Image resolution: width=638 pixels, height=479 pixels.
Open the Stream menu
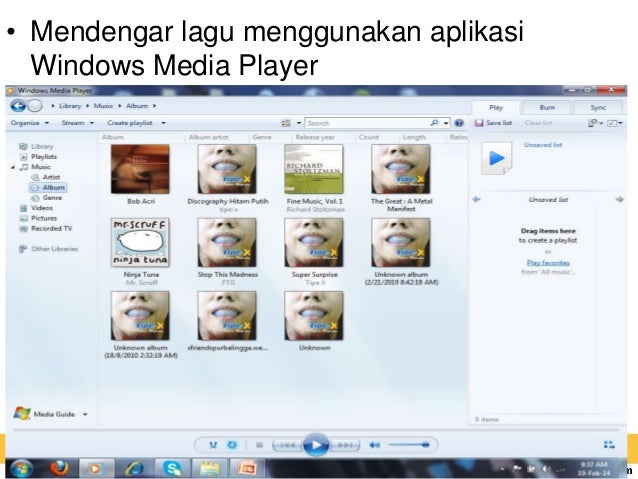77,123
